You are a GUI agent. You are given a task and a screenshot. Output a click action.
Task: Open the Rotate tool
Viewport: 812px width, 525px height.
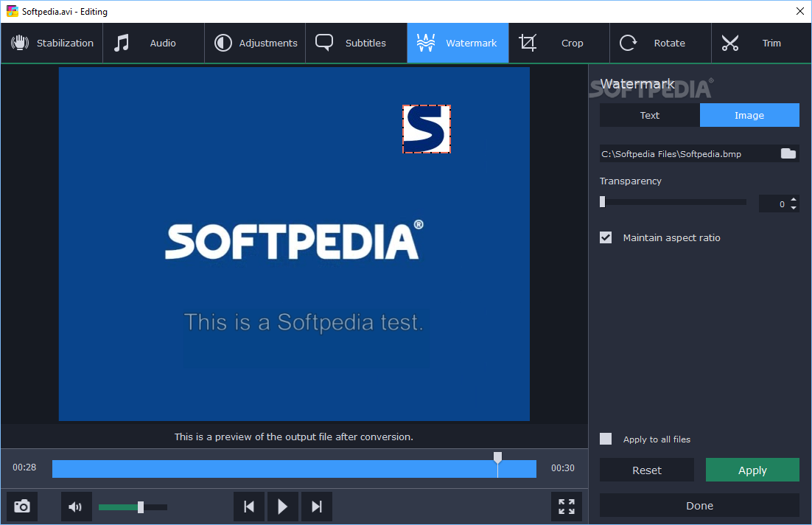(660, 43)
